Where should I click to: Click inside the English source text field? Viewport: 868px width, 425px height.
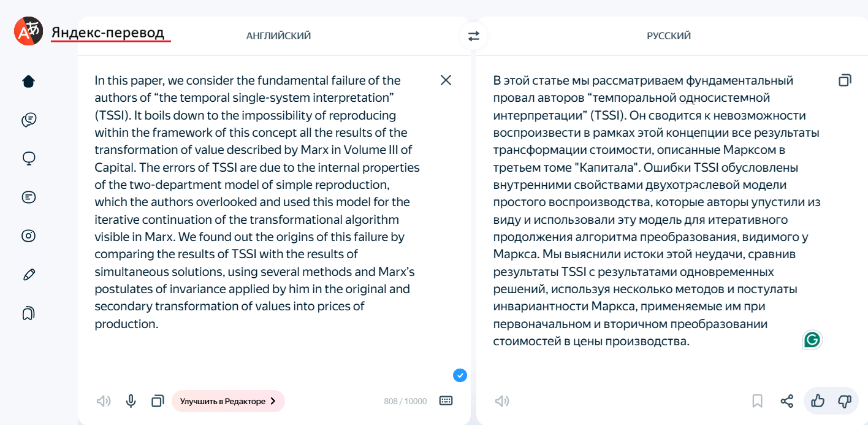[257, 202]
